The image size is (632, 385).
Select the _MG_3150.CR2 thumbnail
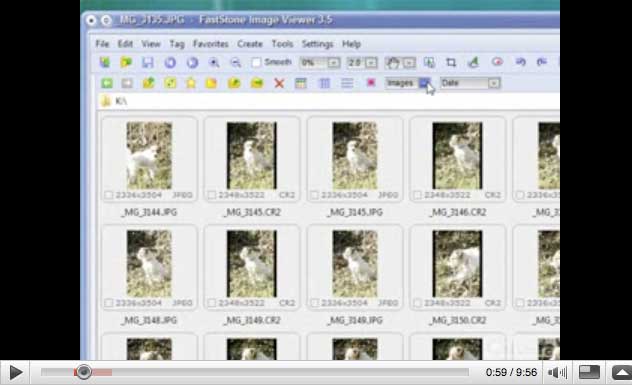pyautogui.click(x=457, y=263)
